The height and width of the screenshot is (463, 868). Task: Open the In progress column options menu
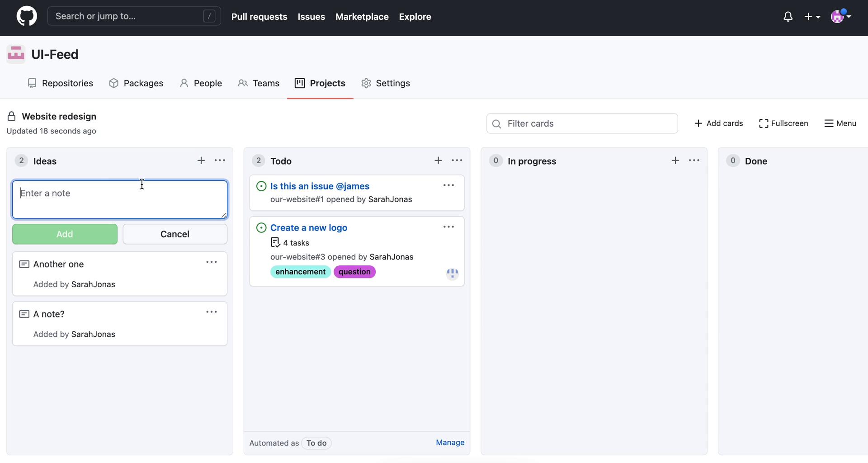tap(694, 161)
